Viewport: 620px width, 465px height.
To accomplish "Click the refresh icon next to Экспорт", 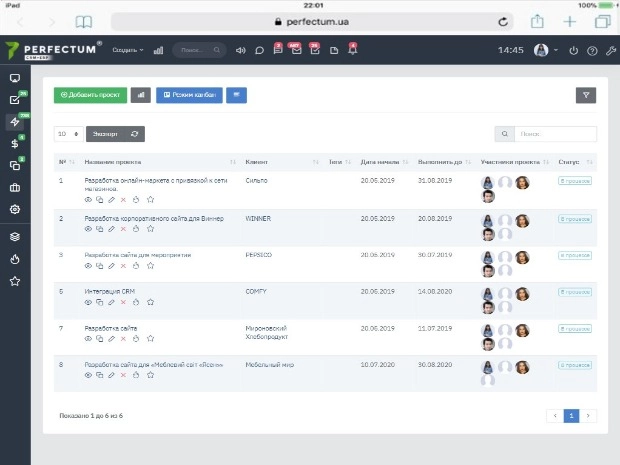I will [x=134, y=133].
